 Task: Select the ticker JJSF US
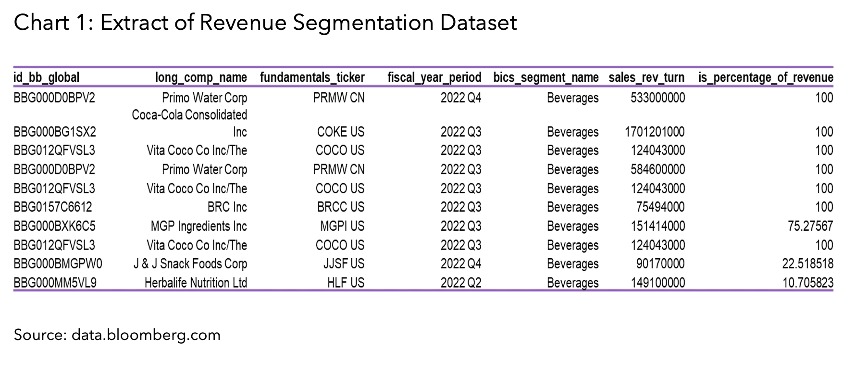coord(344,264)
